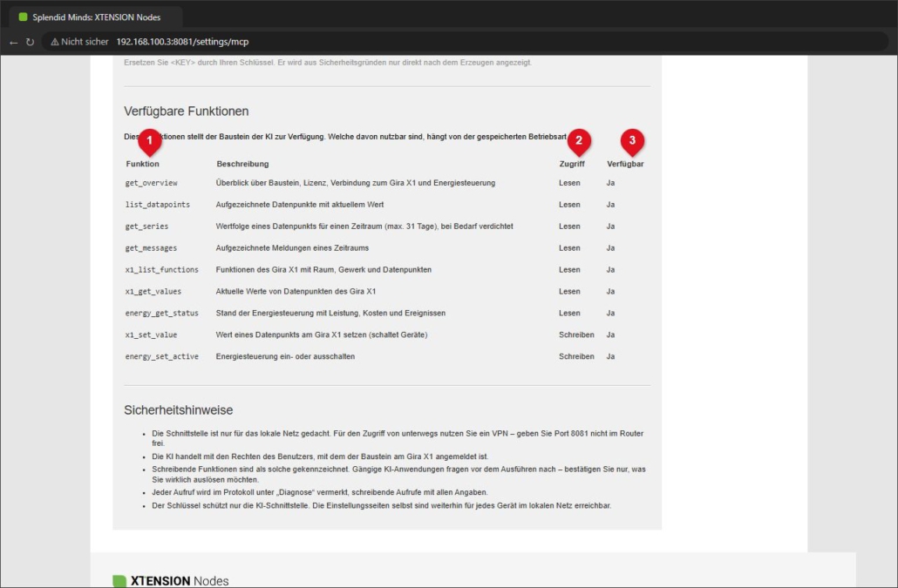
Task: Click the 'Verfügbar' column header
Action: click(625, 164)
